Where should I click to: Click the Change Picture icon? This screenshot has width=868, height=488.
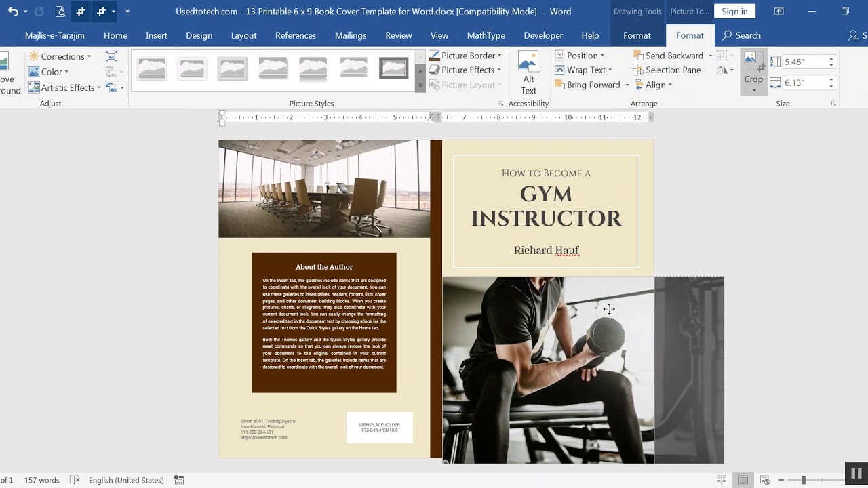(x=112, y=72)
